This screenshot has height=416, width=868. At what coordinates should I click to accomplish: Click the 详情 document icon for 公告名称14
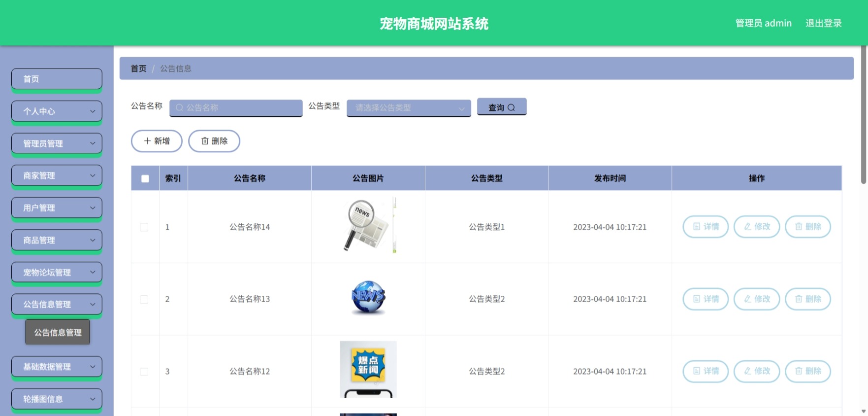pyautogui.click(x=697, y=227)
